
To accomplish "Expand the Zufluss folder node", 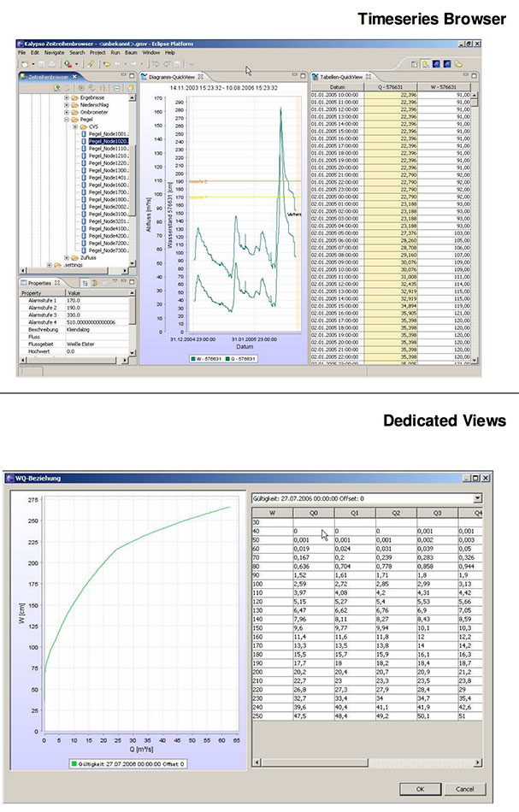I will click(x=67, y=257).
